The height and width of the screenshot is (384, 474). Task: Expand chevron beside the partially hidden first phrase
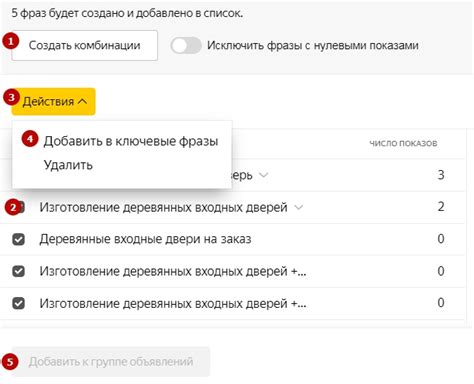(264, 175)
